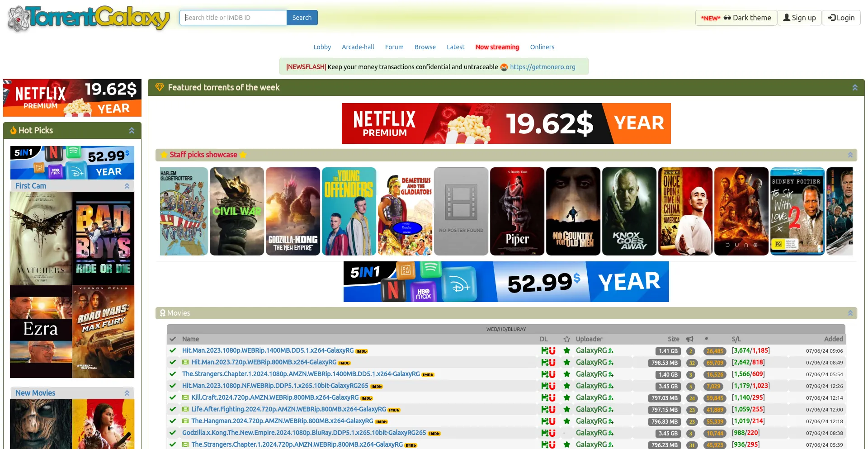Image resolution: width=868 pixels, height=449 pixels.
Task: Download torrent file for Hit.Man.2023.1080p.WEBRip.1400MB row
Action: coord(544,351)
